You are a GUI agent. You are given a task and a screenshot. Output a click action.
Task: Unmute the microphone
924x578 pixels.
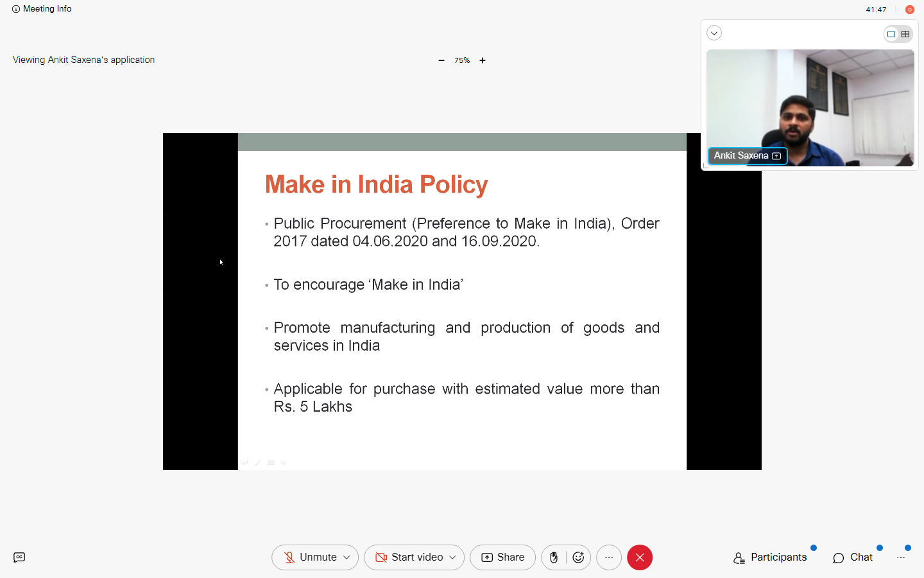click(310, 557)
